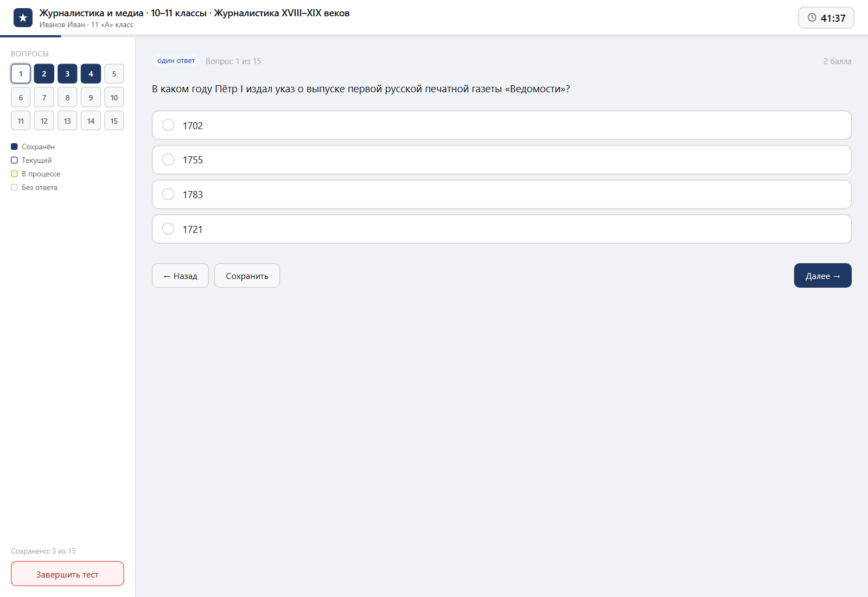Image resolution: width=868 pixels, height=597 pixels.
Task: Finish the test via Завершить тест
Action: point(67,574)
